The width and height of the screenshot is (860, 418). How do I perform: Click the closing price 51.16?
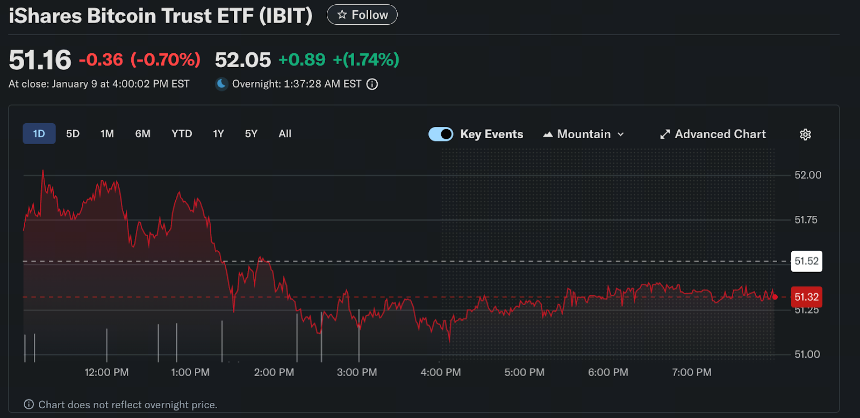click(40, 60)
